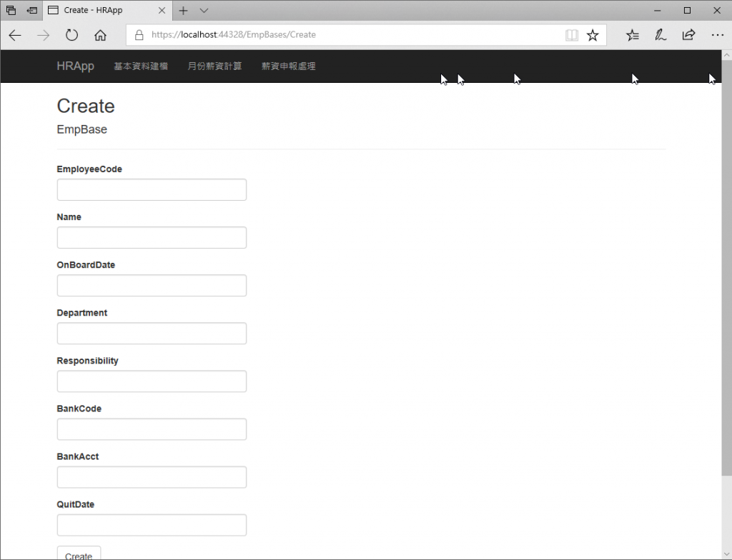Expand tab preview chevron dropdown

pos(204,10)
